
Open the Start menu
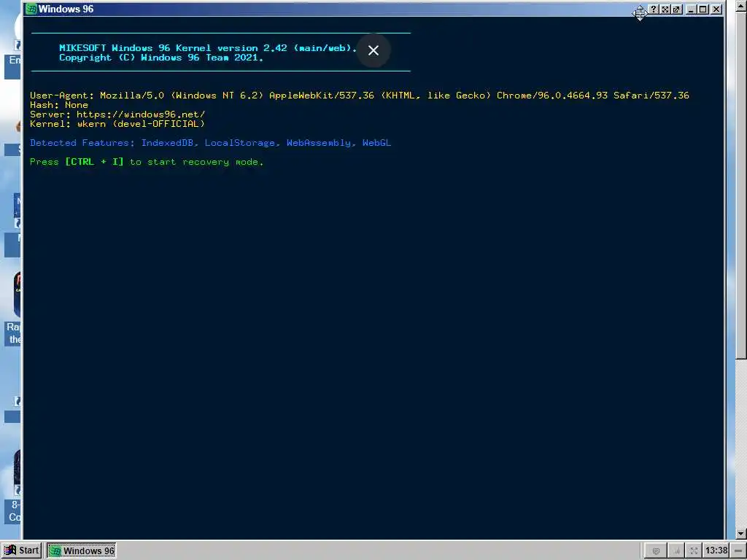click(21, 551)
